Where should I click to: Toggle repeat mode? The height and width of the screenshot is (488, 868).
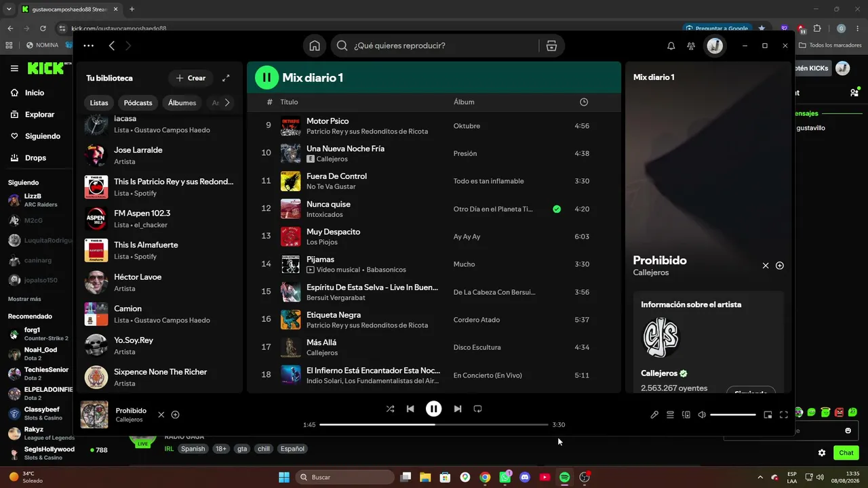(477, 409)
